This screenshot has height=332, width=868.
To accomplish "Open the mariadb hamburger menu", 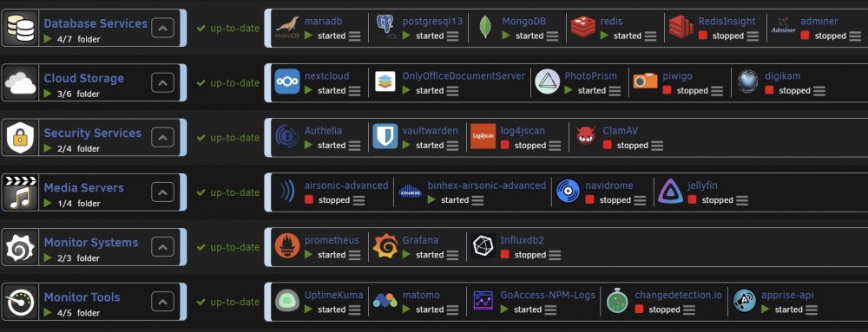I will click(x=354, y=36).
